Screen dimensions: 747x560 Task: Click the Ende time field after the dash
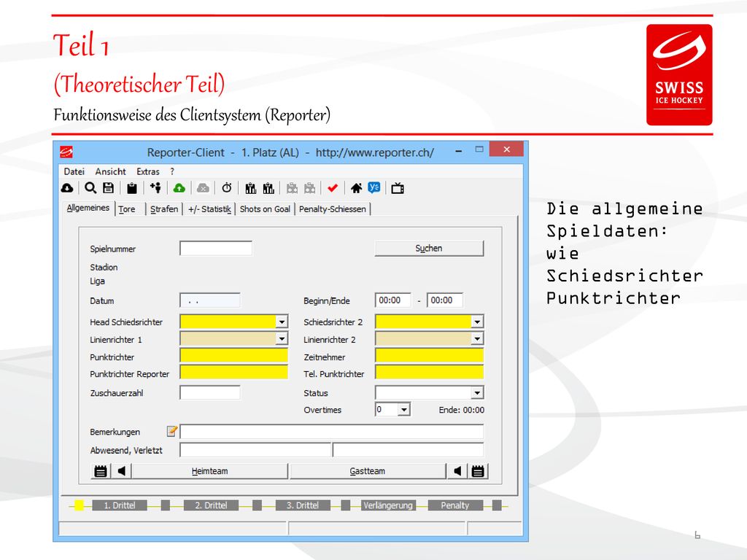coord(445,300)
